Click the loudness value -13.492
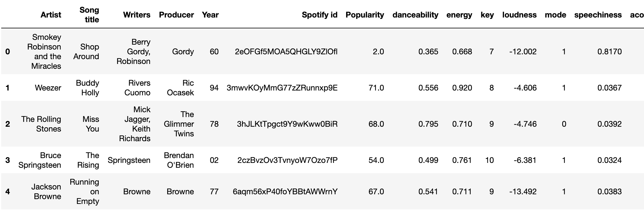 click(523, 192)
